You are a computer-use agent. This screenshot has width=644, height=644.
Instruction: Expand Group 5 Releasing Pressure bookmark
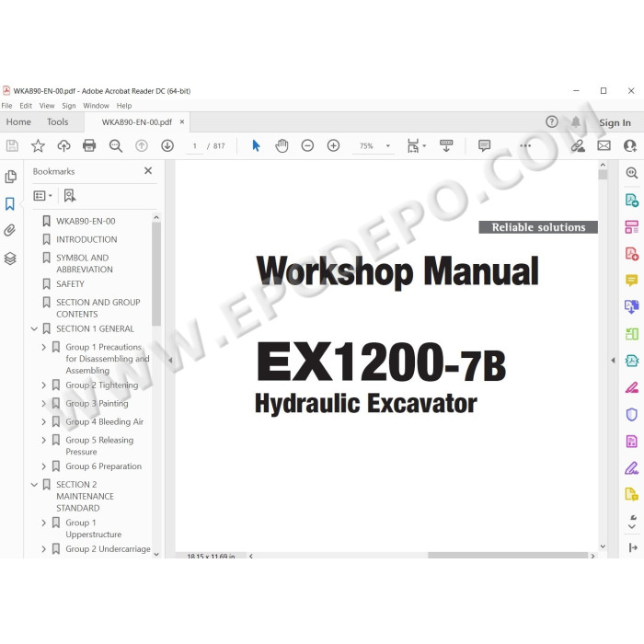click(x=43, y=441)
